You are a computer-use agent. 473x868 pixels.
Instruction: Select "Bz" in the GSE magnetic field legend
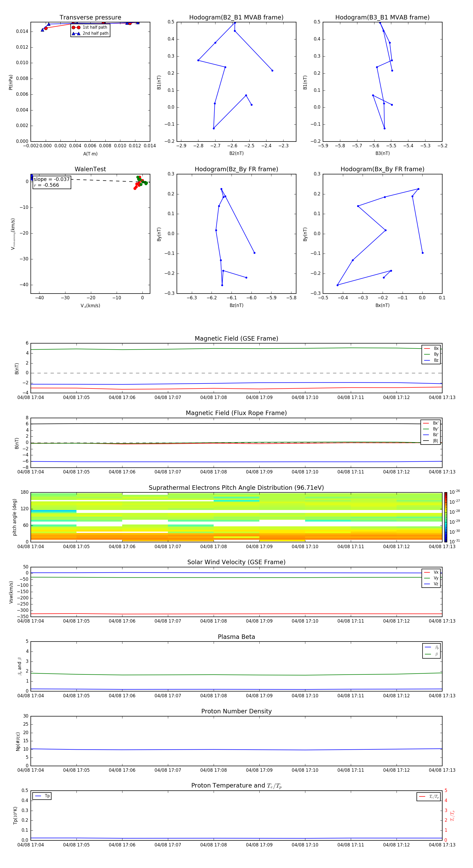(431, 360)
